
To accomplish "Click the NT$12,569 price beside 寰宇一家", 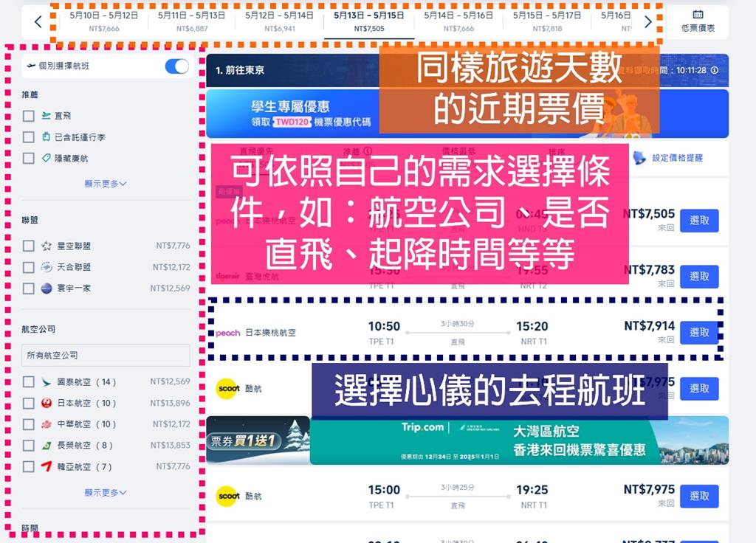I will [171, 288].
